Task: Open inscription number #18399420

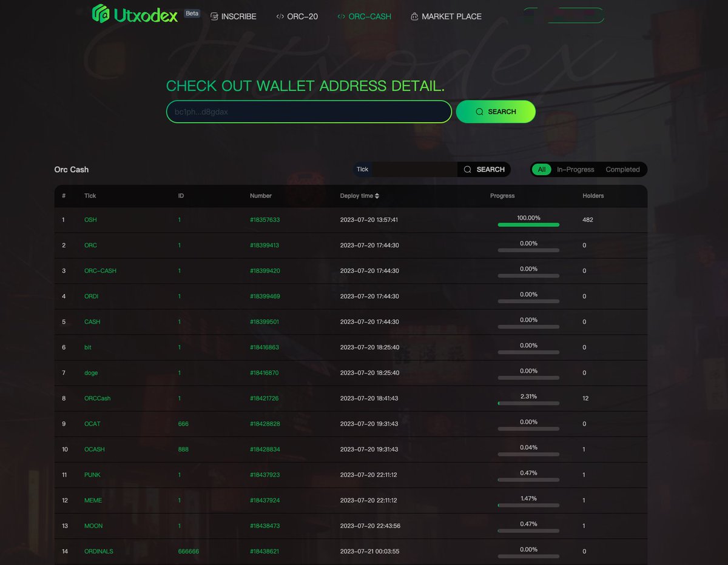Action: [x=265, y=271]
